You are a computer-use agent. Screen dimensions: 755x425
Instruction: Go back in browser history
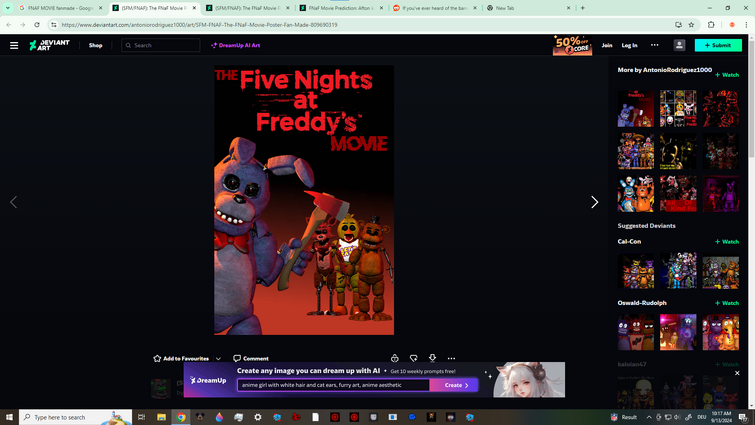tap(9, 25)
